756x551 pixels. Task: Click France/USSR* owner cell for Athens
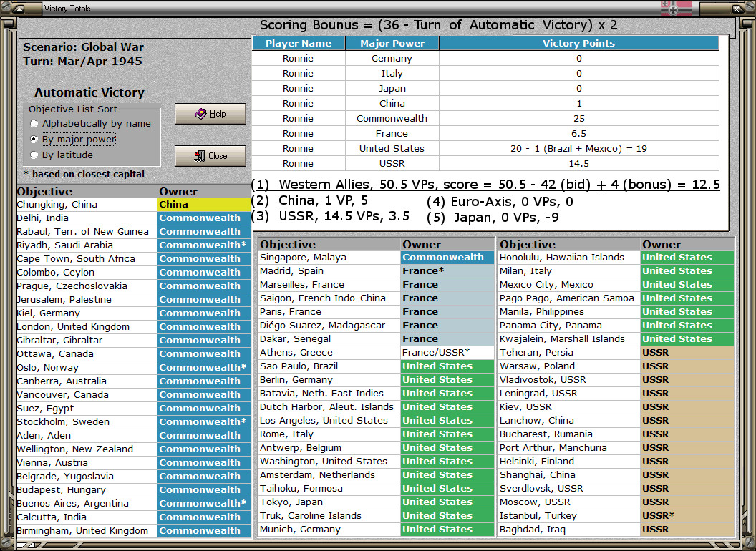tap(447, 352)
